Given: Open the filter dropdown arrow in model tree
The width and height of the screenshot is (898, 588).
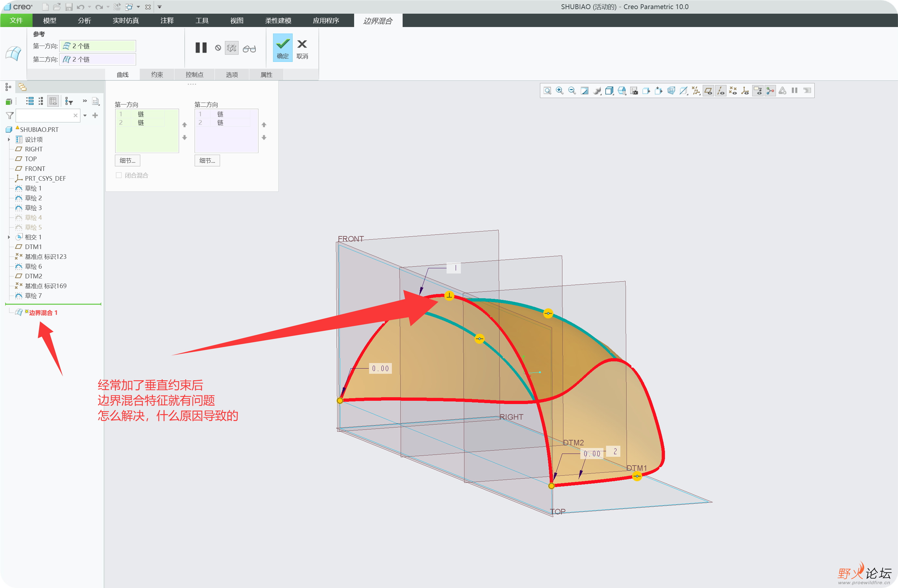Looking at the screenshot, I should point(85,116).
